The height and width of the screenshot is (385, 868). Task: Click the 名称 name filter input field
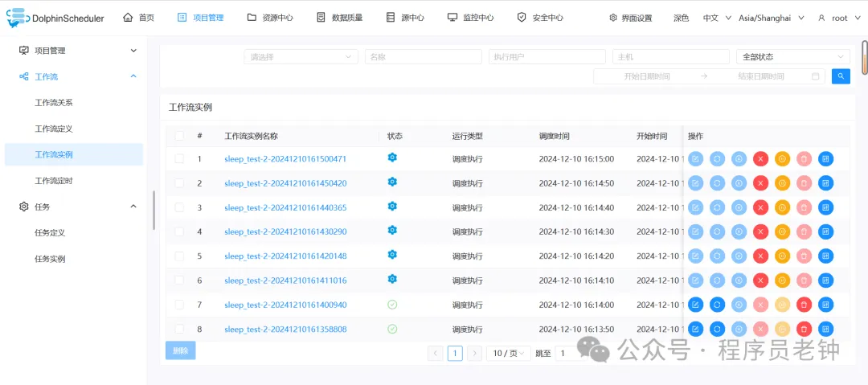pos(424,57)
